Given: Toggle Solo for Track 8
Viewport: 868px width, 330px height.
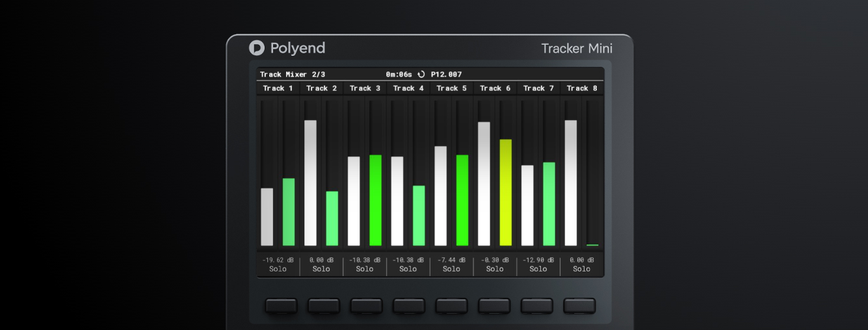Looking at the screenshot, I should [581, 269].
